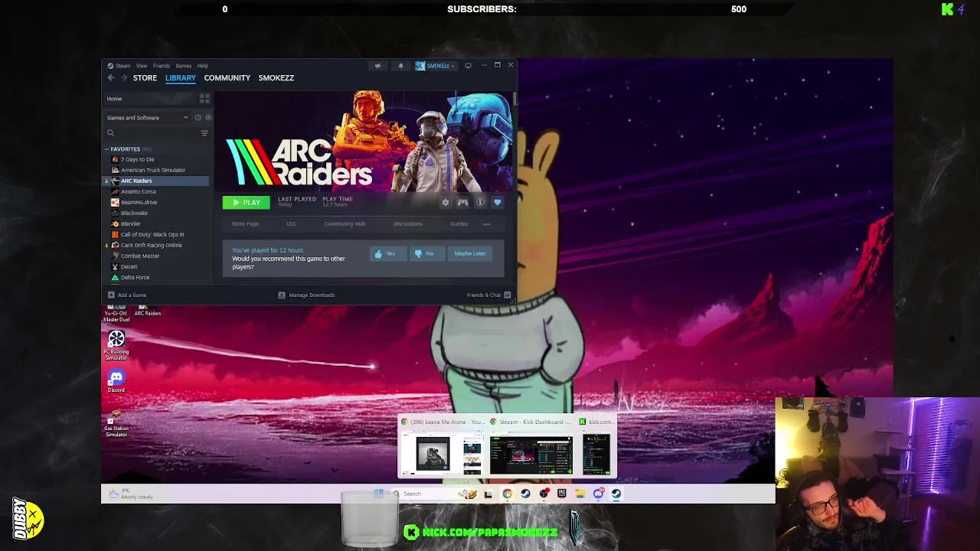The width and height of the screenshot is (980, 551).
Task: Toggle ready-to-play filter icon
Action: 208,117
